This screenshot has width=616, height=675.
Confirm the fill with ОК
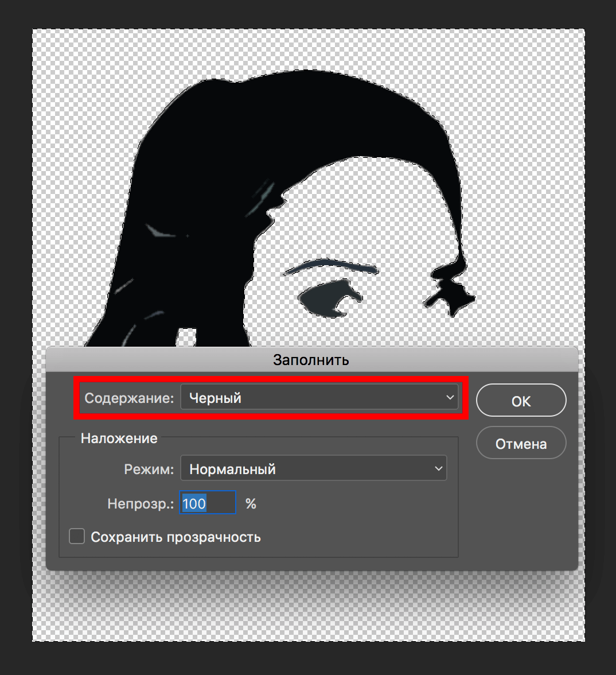(x=521, y=400)
